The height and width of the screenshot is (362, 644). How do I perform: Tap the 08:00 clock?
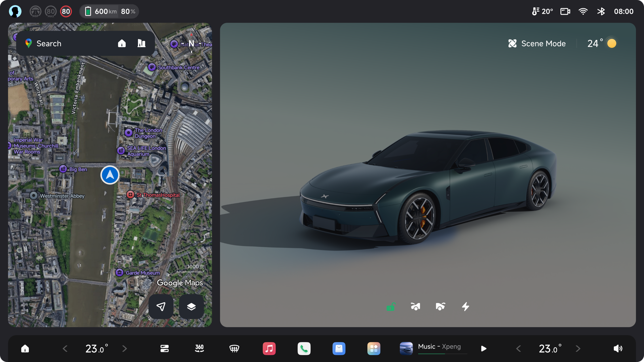click(624, 12)
